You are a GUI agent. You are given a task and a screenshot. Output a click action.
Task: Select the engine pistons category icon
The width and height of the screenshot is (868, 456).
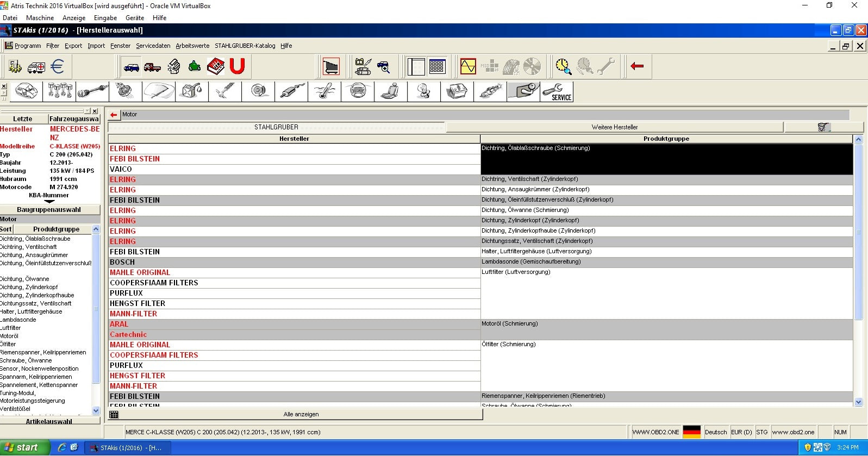tap(60, 91)
